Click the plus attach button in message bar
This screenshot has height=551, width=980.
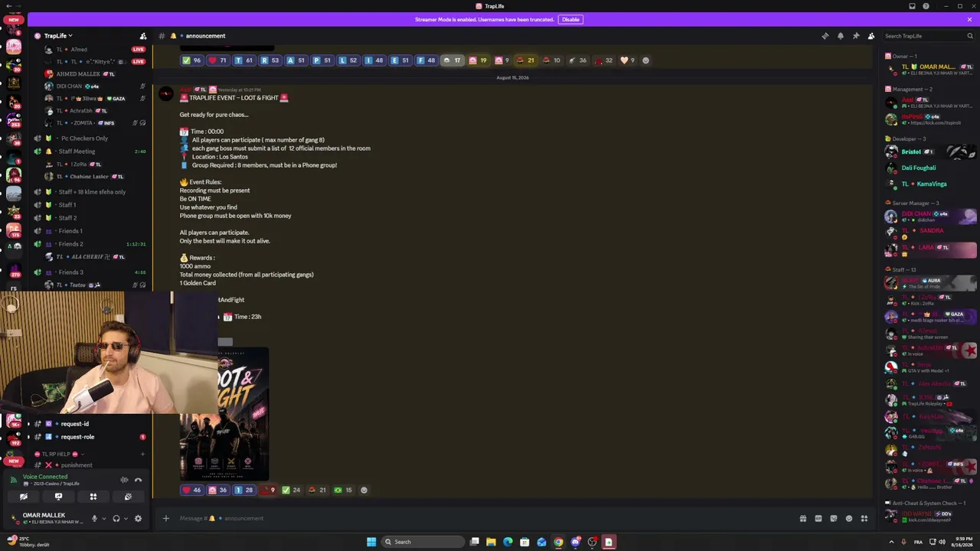pos(165,518)
